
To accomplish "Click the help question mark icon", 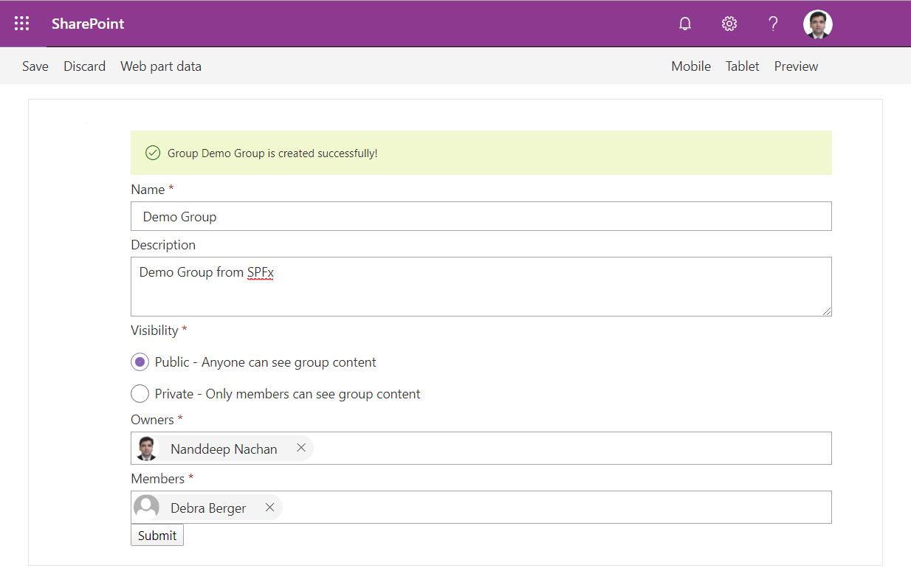I will [773, 24].
